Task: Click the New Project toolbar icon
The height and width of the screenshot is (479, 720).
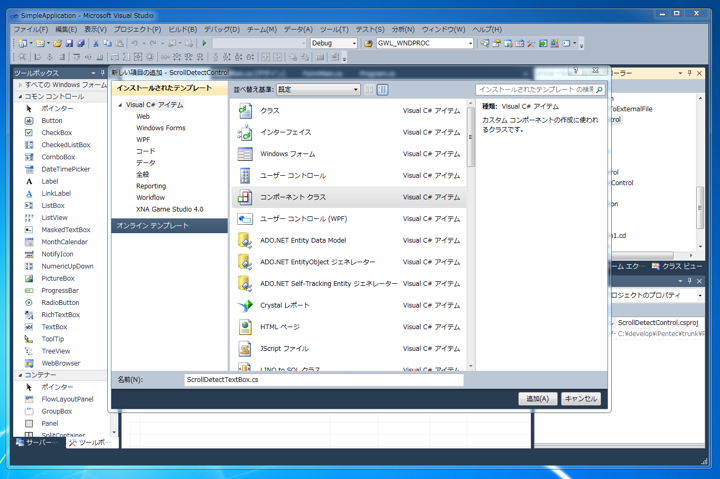Action: click(x=22, y=43)
